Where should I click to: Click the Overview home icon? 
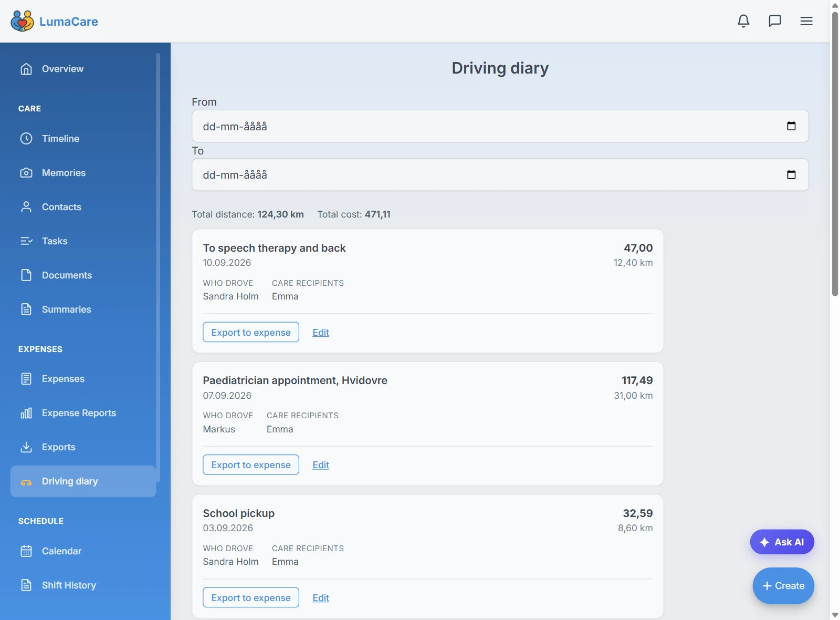(26, 69)
